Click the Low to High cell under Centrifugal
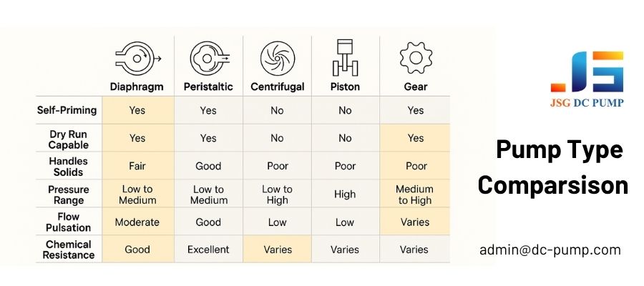644x286 pixels. [x=277, y=194]
